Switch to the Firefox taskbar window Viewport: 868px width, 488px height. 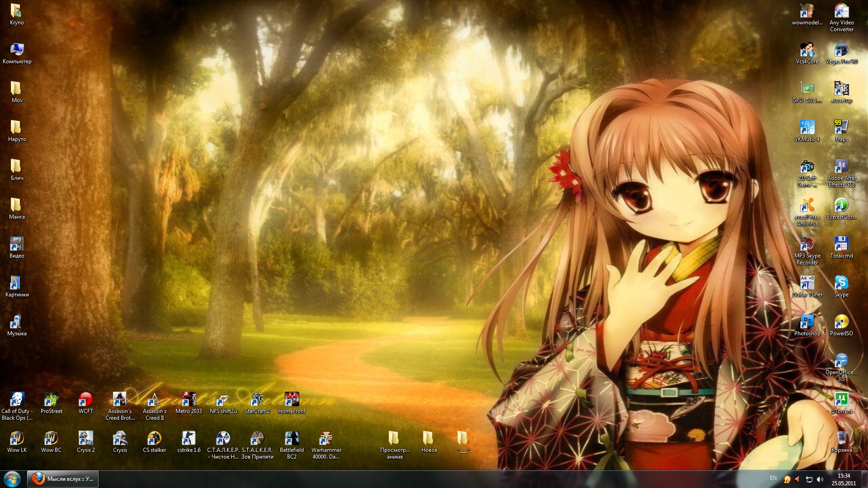click(63, 479)
